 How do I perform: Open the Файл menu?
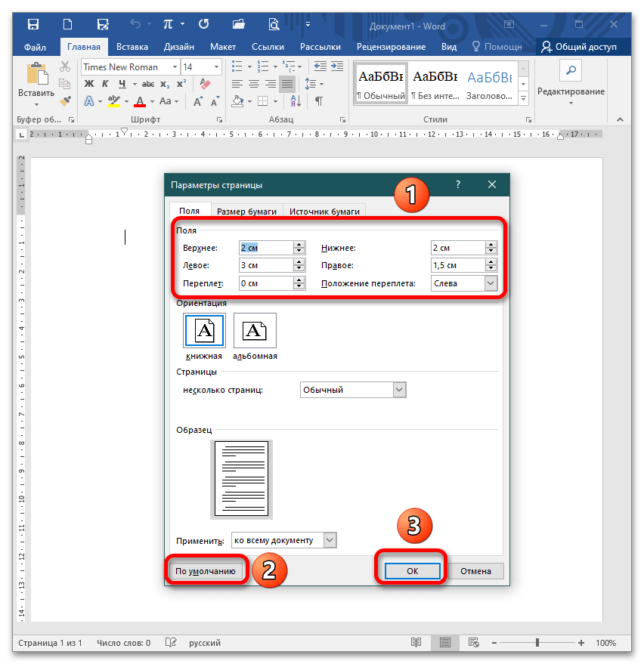point(35,47)
